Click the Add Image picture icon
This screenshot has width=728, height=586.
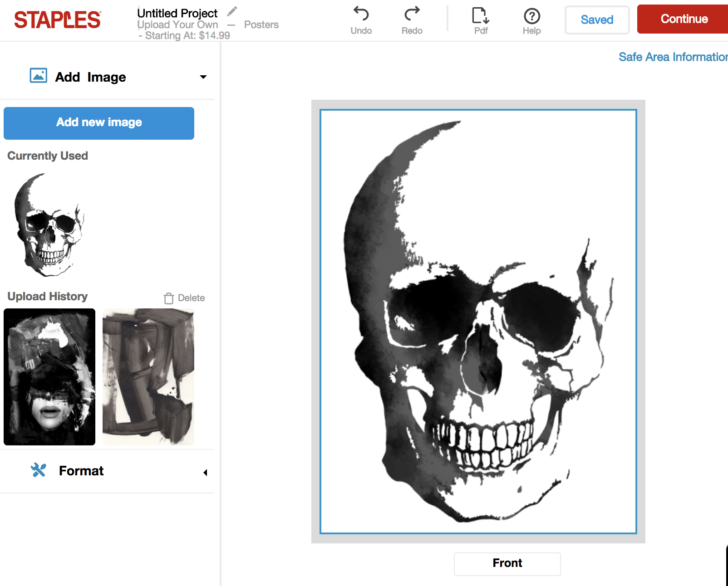click(x=39, y=76)
